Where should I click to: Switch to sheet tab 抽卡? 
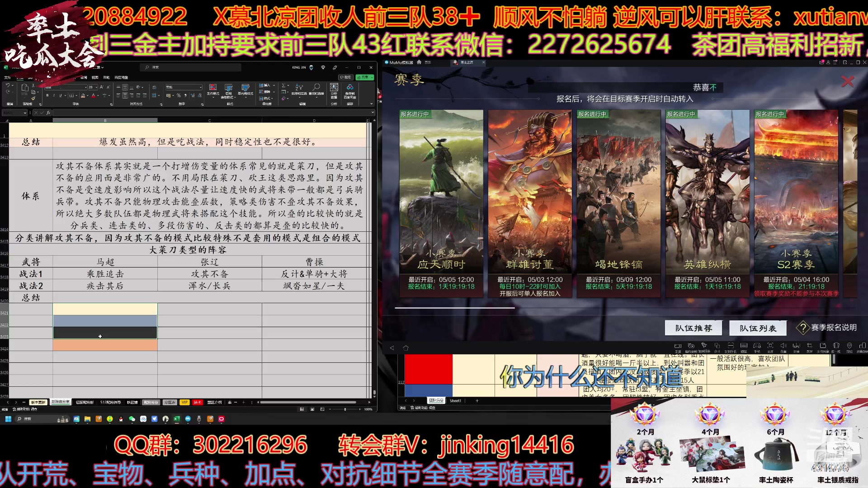(197, 402)
